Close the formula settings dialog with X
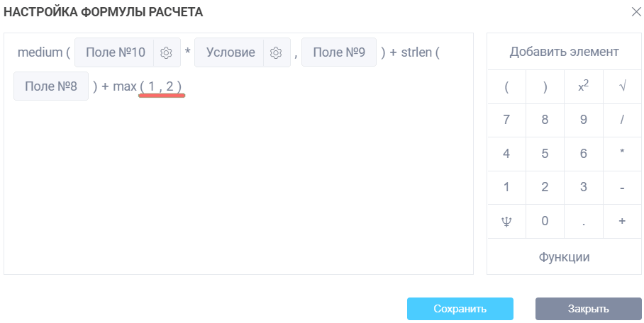644x323 pixels. pyautogui.click(x=635, y=11)
